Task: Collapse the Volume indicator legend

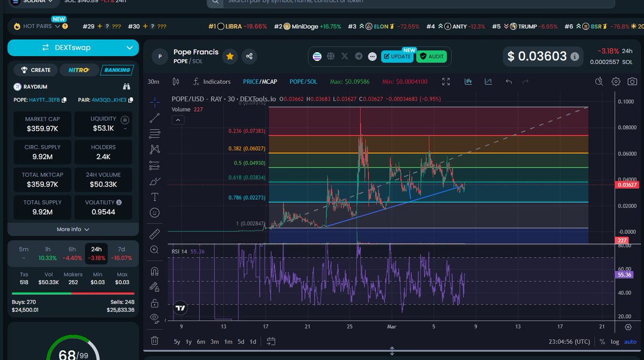Action: tap(178, 120)
